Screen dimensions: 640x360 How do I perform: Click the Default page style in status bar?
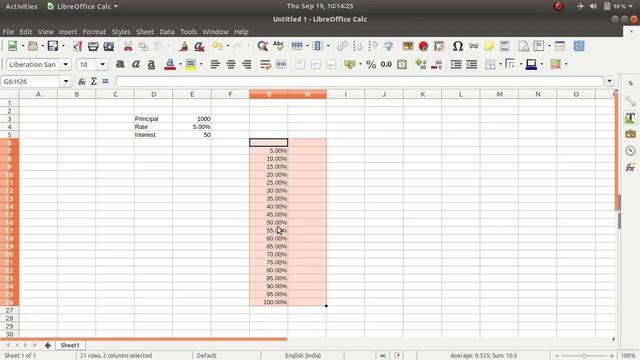pyautogui.click(x=207, y=356)
